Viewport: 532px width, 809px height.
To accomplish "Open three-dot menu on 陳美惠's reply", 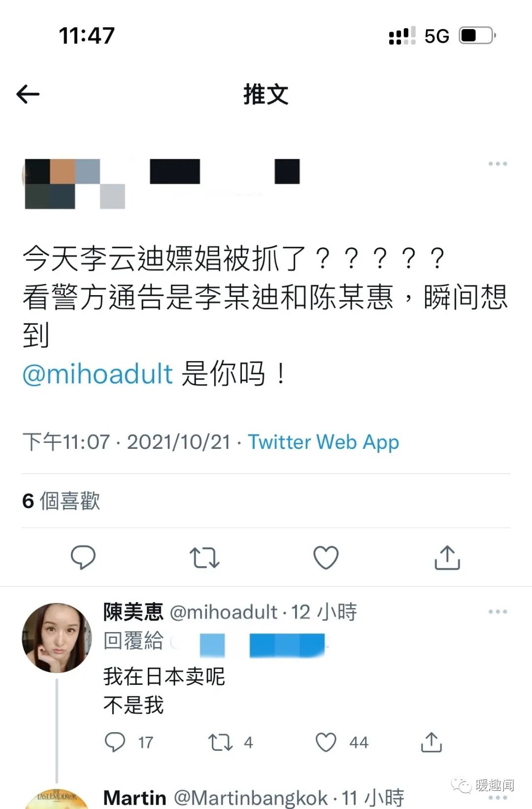I will point(498,611).
